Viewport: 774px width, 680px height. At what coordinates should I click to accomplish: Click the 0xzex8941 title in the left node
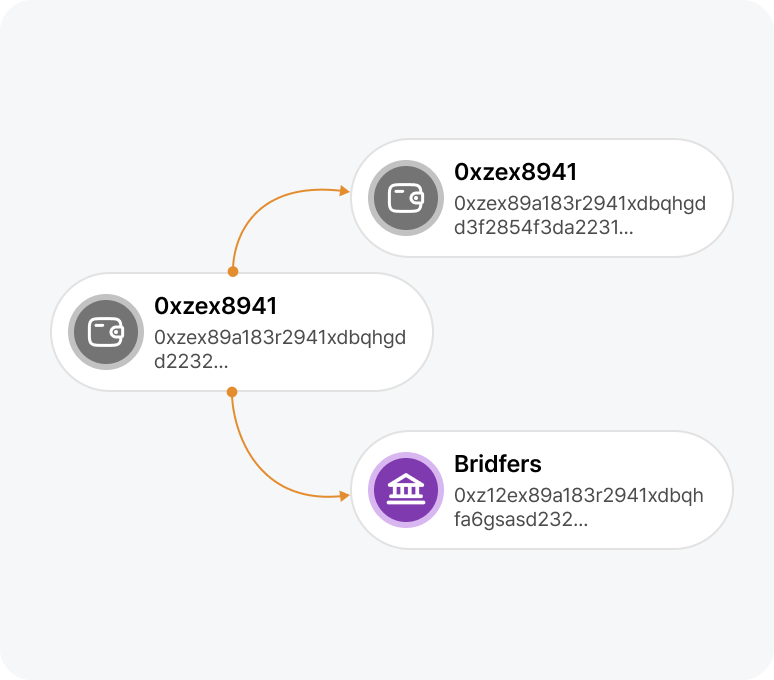point(215,305)
